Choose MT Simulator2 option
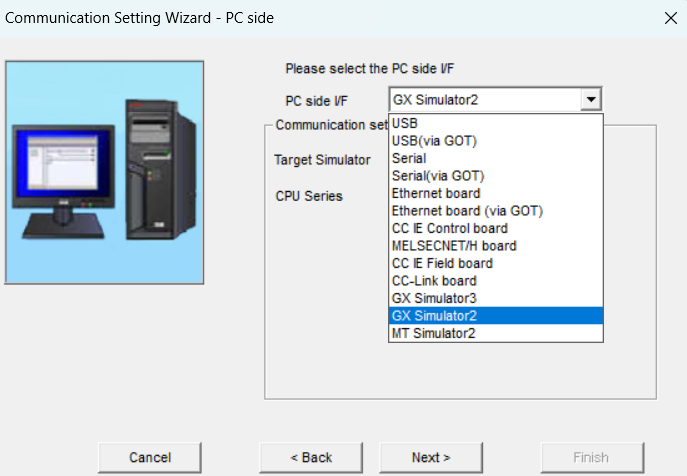Image resolution: width=687 pixels, height=476 pixels. click(496, 333)
